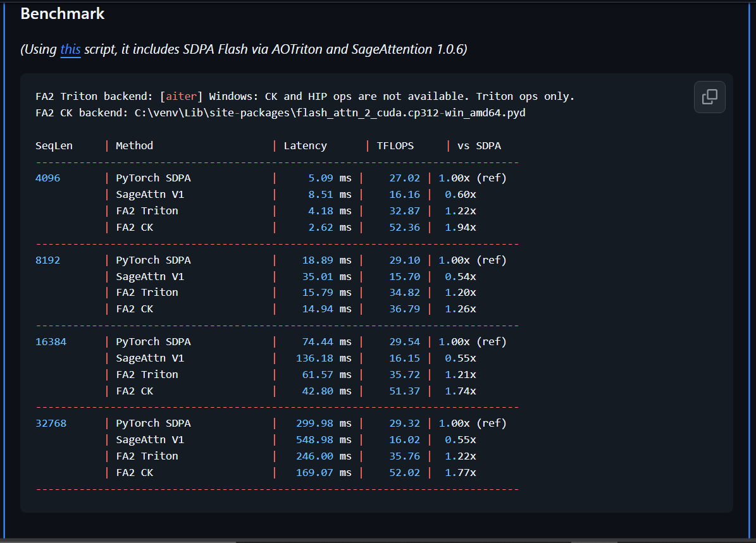Screen dimensions: 756x543
Task: Click TFLOPS value 34.82
Action: (404, 292)
